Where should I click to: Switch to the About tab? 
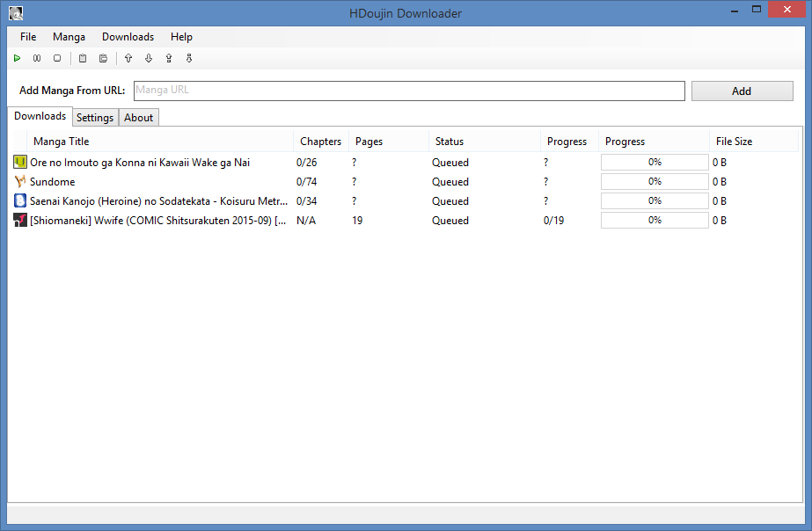click(138, 118)
